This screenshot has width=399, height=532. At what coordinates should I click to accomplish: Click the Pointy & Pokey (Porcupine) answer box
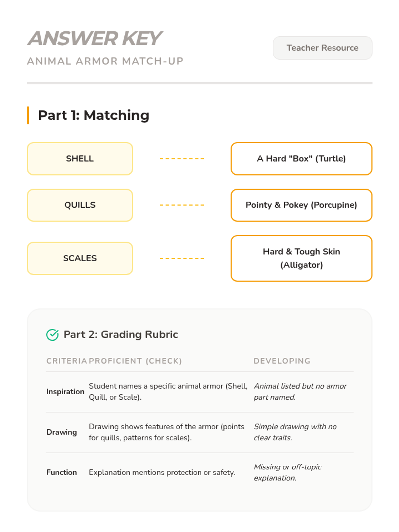302,205
